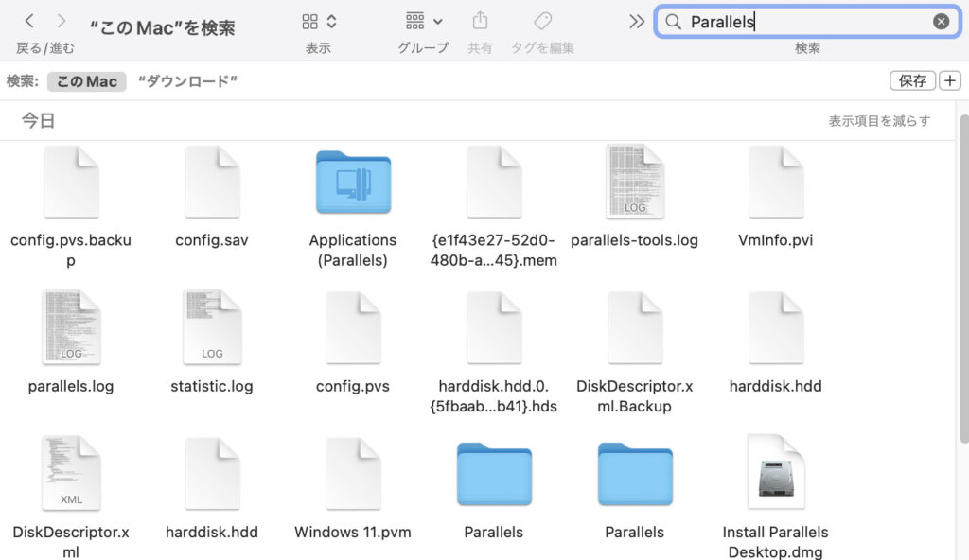Select the このMac search scope
Viewport: 969px width, 560px height.
coord(86,81)
